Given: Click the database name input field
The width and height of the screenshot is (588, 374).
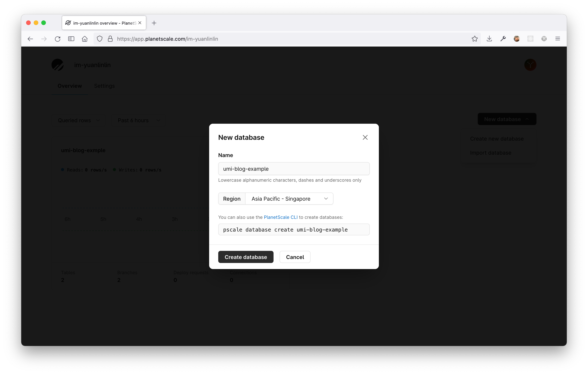Looking at the screenshot, I should pos(294,168).
